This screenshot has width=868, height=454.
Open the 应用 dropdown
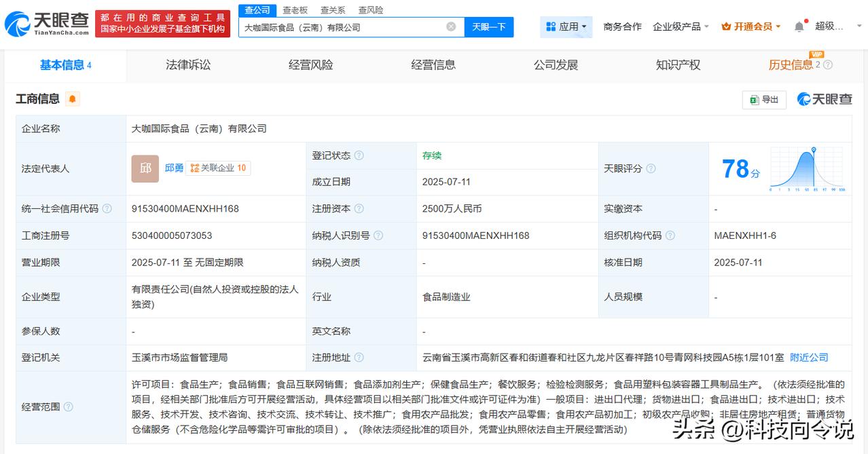tap(566, 26)
